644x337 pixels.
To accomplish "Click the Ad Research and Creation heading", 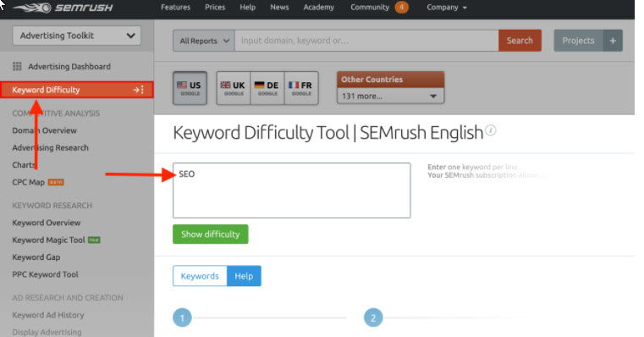I will pyautogui.click(x=68, y=297).
